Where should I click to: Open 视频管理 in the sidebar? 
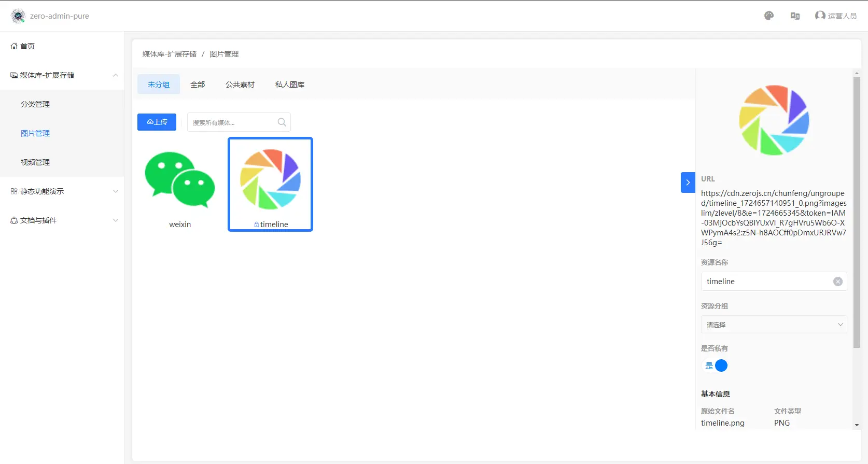35,162
